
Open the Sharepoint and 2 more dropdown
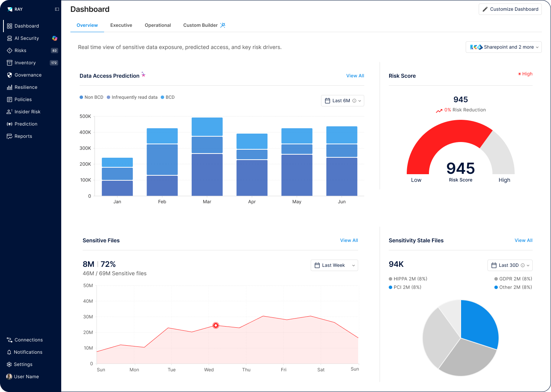[x=504, y=47]
